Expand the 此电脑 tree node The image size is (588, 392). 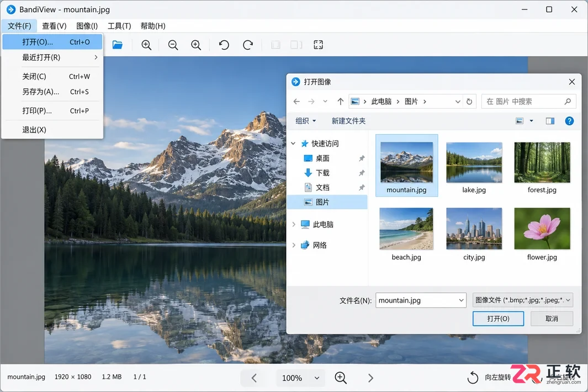[x=294, y=224]
